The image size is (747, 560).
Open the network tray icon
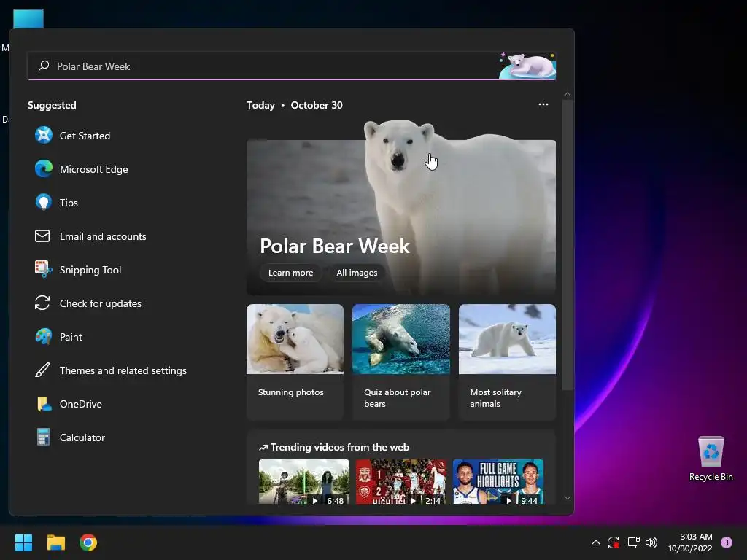pos(634,542)
